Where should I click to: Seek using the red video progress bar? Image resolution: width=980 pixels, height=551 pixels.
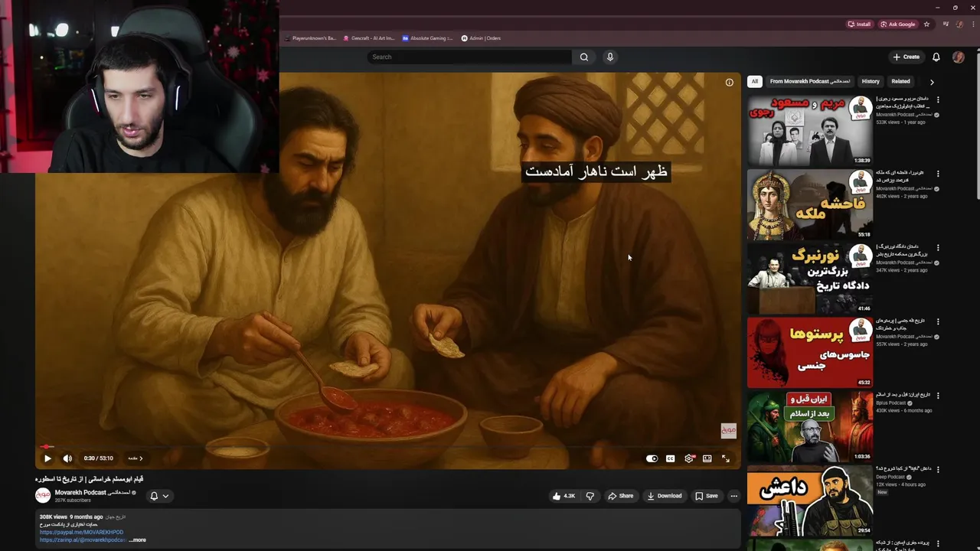(x=387, y=447)
